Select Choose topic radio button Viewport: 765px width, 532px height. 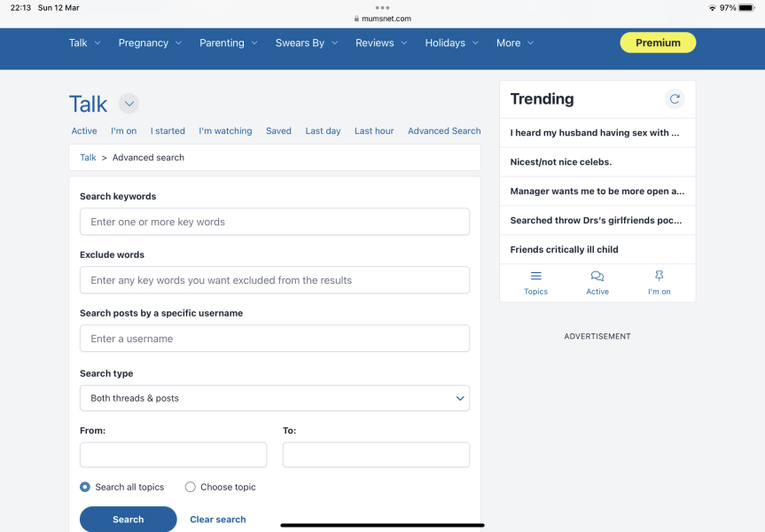(x=191, y=487)
